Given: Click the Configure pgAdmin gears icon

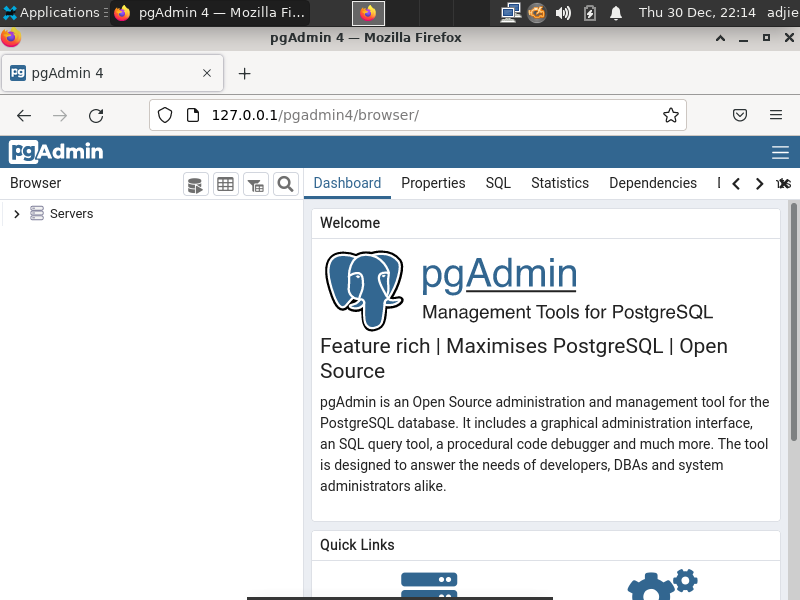Looking at the screenshot, I should tap(662, 585).
